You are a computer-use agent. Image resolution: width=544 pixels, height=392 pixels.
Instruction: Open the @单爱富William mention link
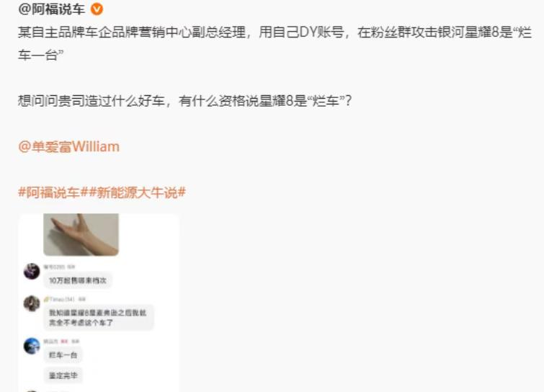(68, 147)
